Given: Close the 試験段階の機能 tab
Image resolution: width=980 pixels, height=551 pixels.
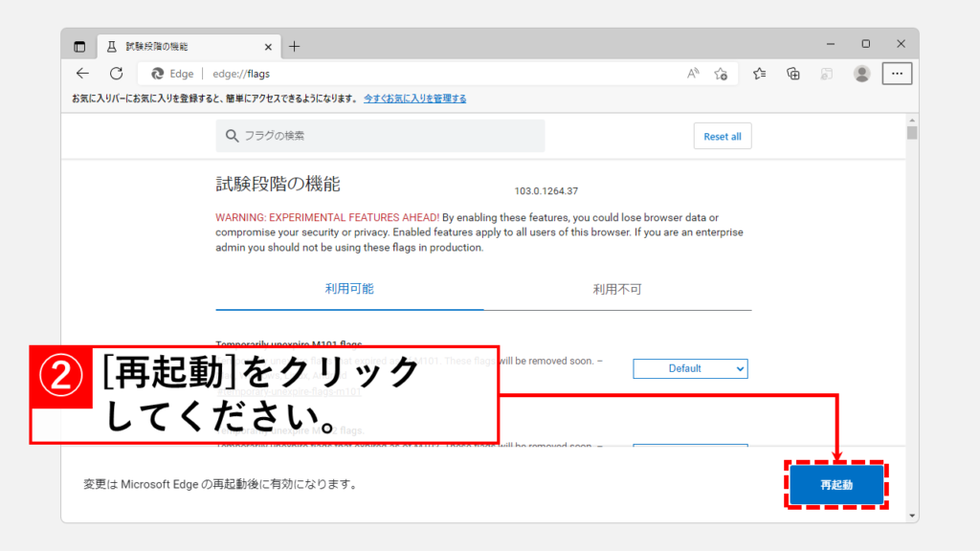Looking at the screenshot, I should [269, 46].
